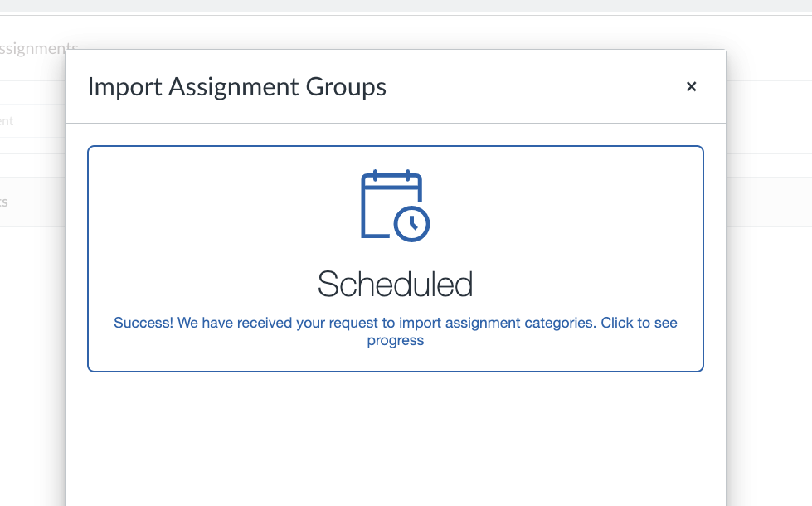Close the Import Assignment Groups dialog
Viewport: 812px width, 506px height.
tap(691, 86)
